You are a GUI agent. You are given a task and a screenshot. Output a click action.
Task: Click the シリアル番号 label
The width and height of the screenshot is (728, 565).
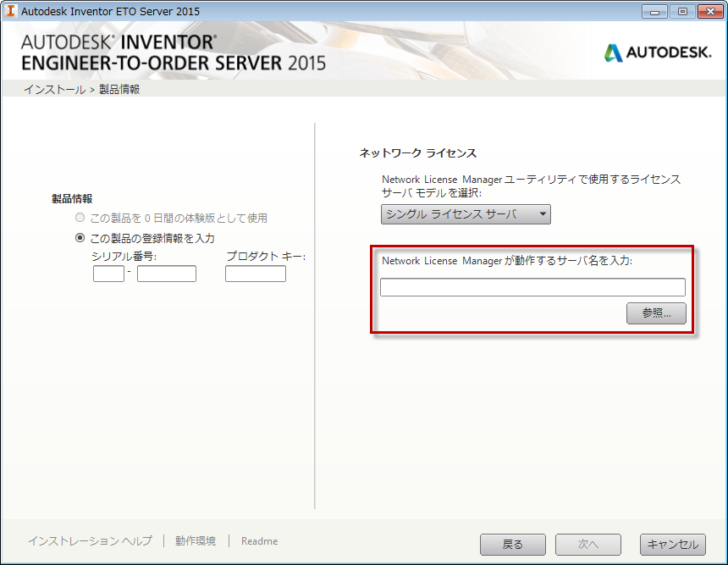[124, 256]
